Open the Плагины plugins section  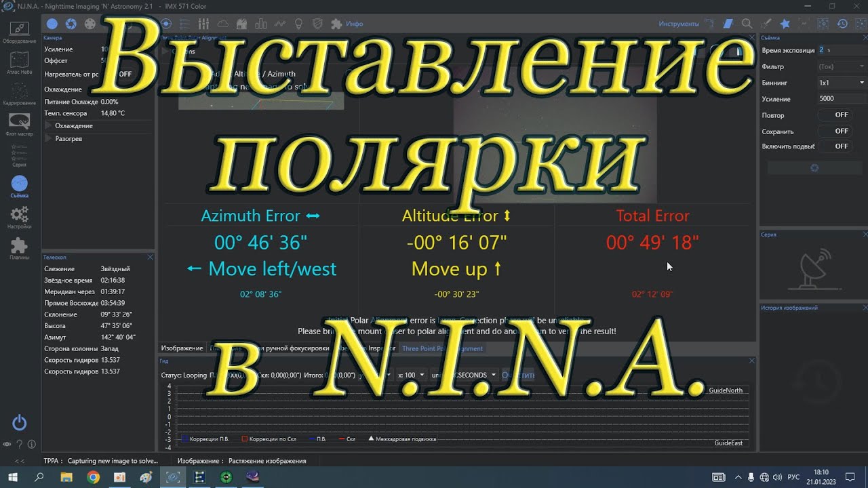pos(19,249)
